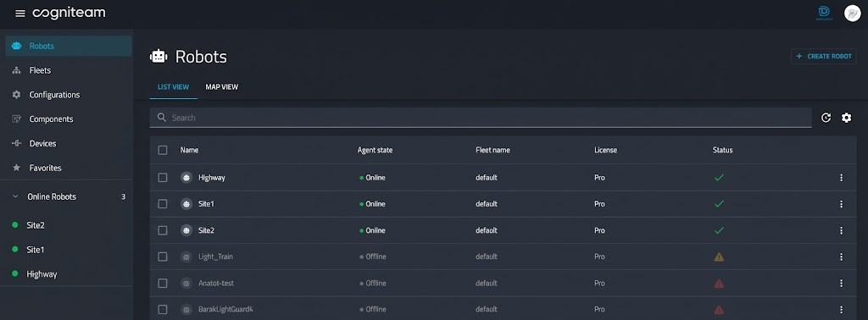Click Site2 row green check status
The image size is (868, 320).
click(719, 230)
